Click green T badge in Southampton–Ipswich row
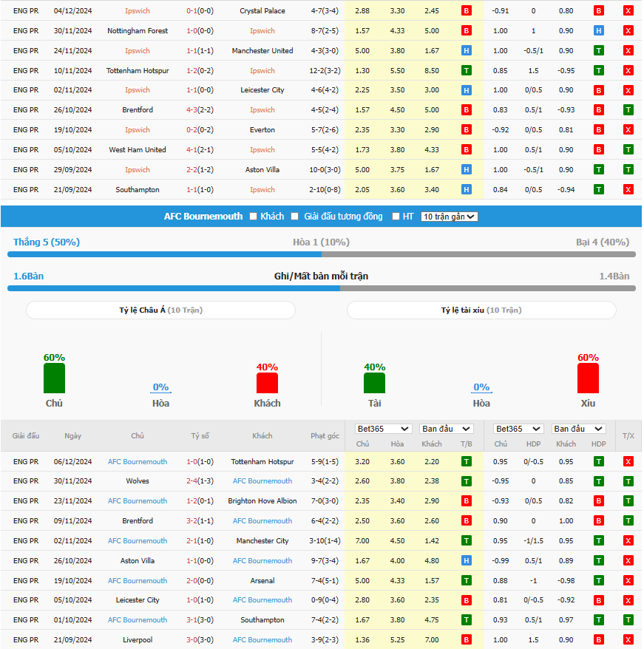 (598, 189)
